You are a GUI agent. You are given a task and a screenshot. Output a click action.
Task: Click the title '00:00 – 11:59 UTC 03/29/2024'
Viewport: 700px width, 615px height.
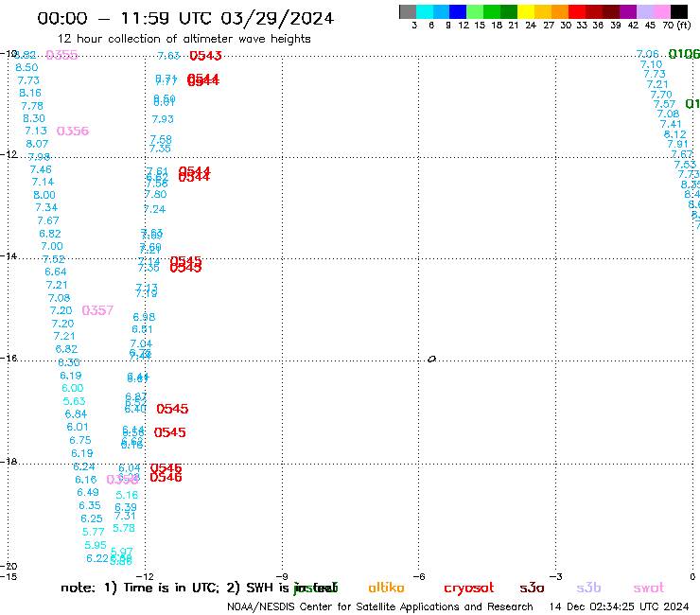point(185,19)
